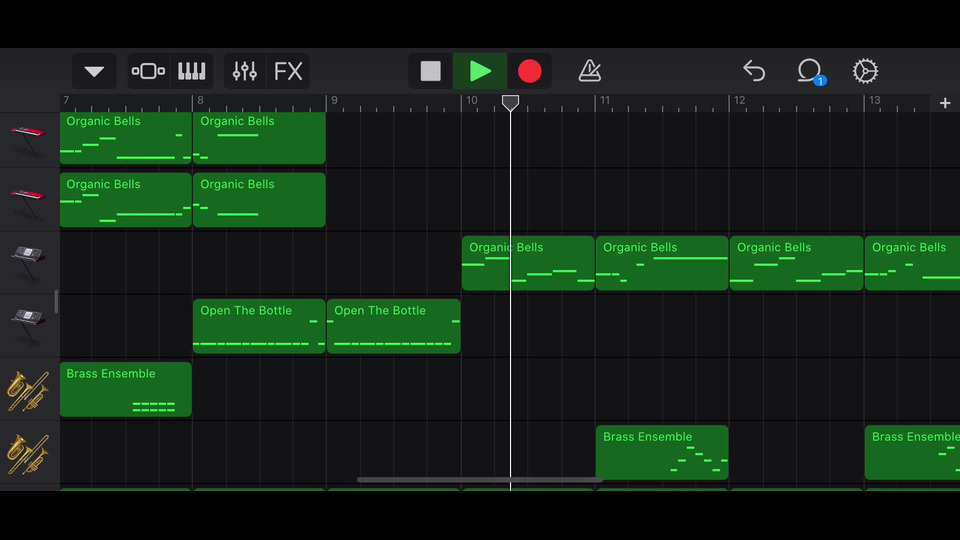This screenshot has height=540, width=960.
Task: Select the playhead marker on ruler
Action: 510,102
